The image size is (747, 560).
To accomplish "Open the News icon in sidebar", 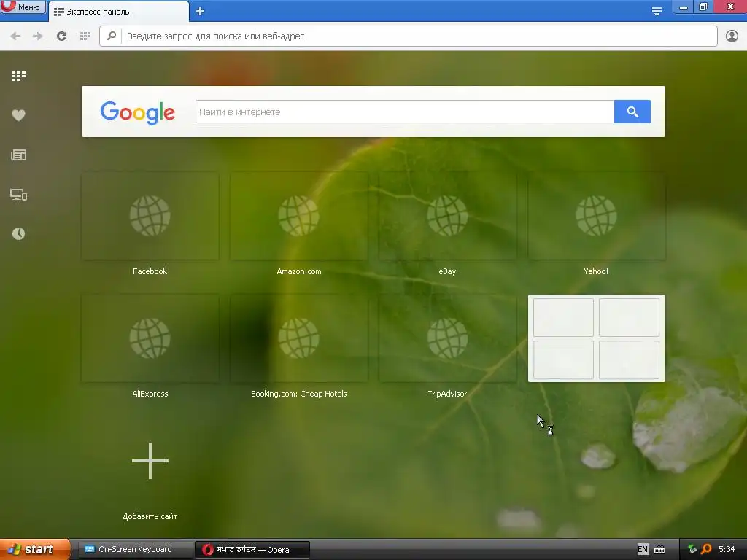I will point(18,155).
